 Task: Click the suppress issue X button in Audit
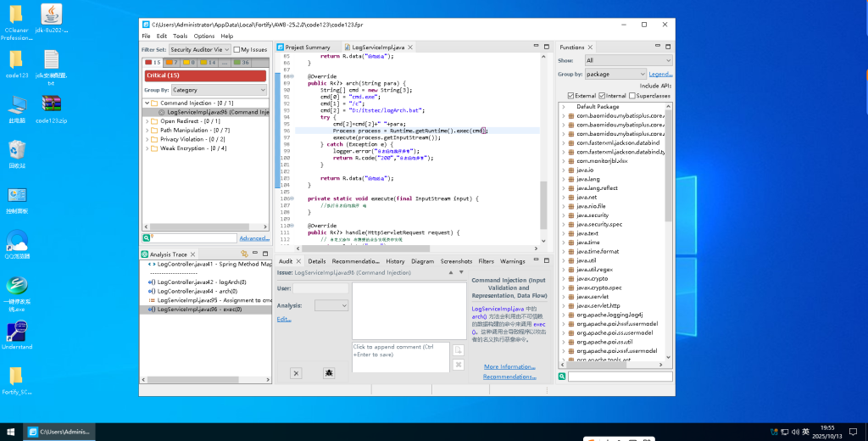click(296, 373)
